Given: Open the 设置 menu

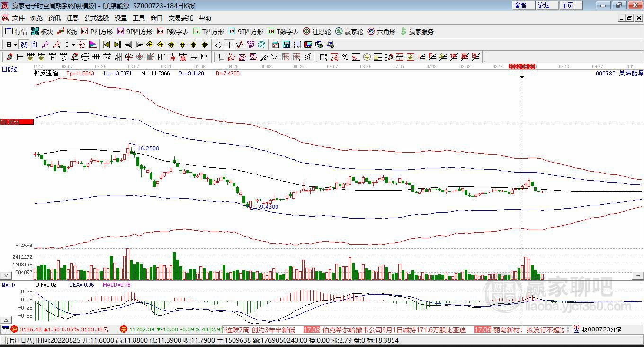Looking at the screenshot, I should tap(121, 18).
